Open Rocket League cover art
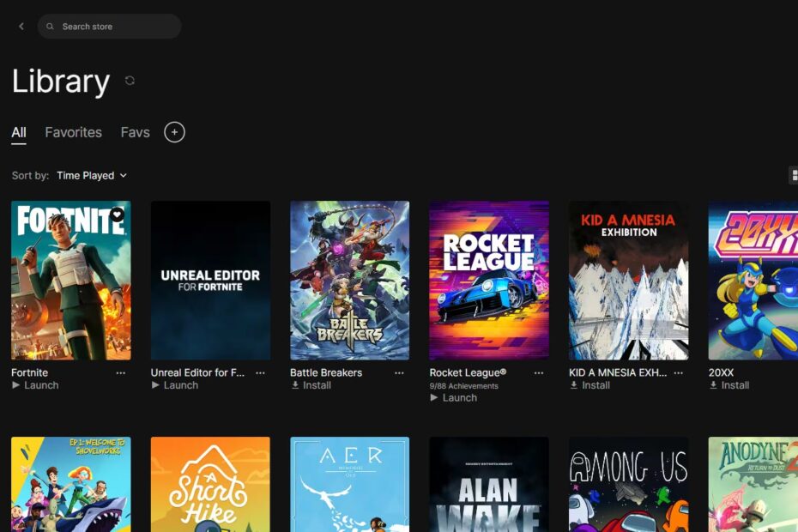This screenshot has height=532, width=798. click(489, 281)
